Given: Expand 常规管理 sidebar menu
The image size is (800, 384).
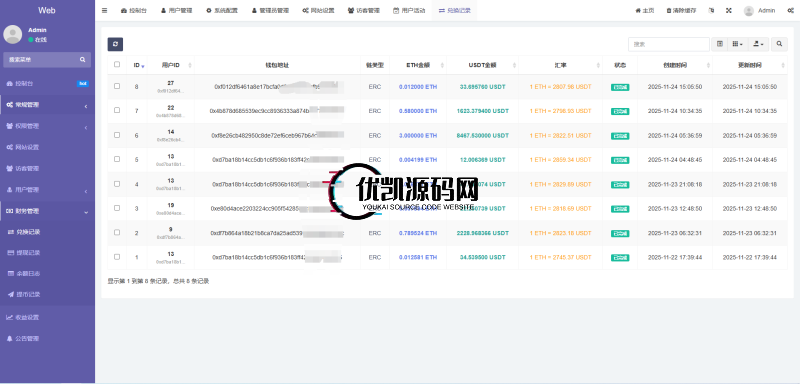Looking at the screenshot, I should pyautogui.click(x=47, y=105).
